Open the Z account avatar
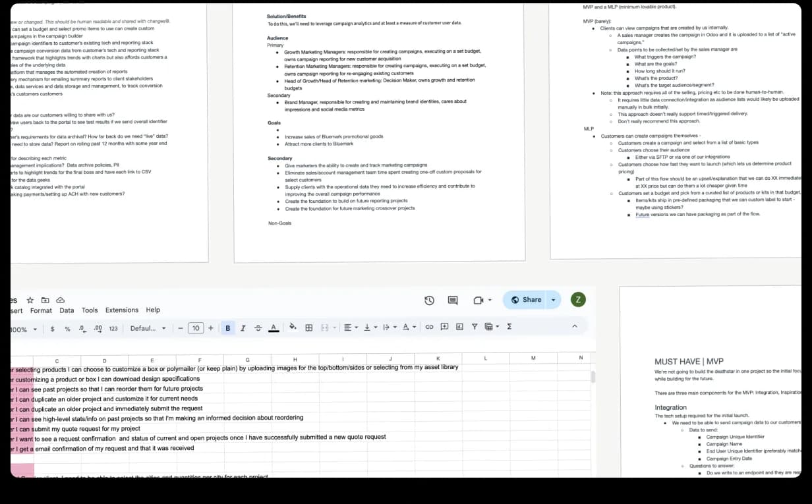Image resolution: width=812 pixels, height=504 pixels. 578,300
